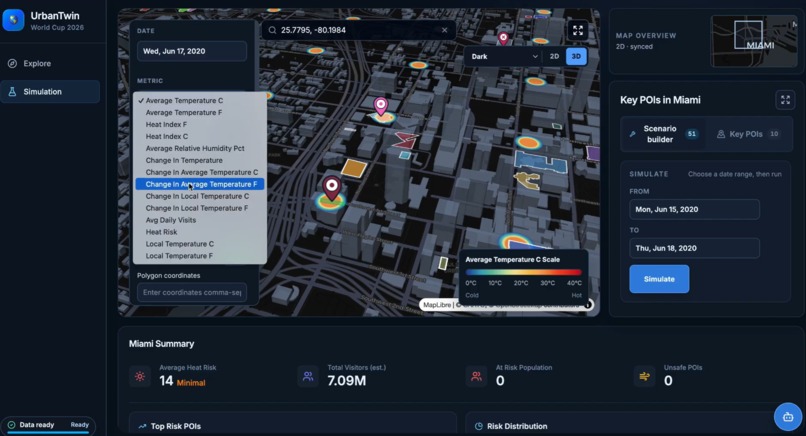Click the map coordinate search field
The image size is (806, 436).
[358, 30]
